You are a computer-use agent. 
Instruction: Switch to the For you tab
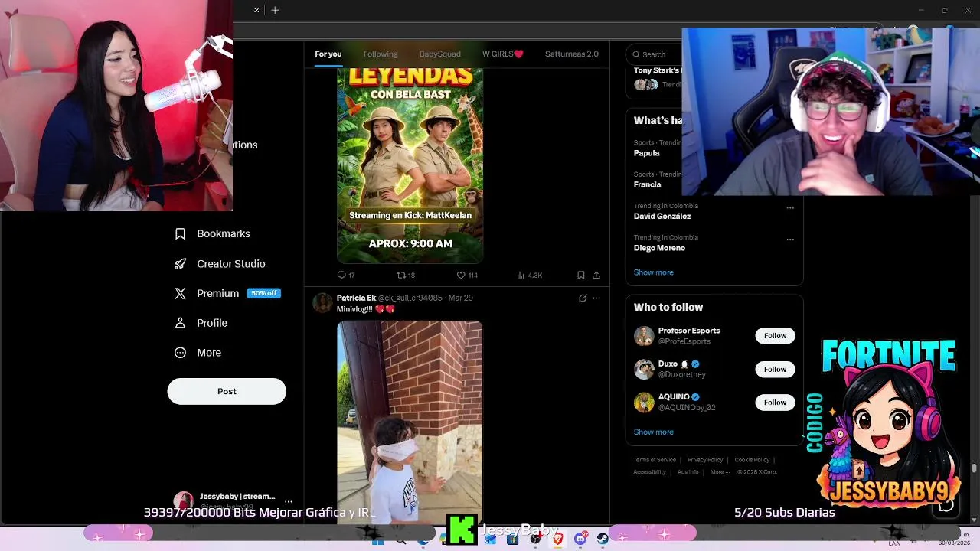click(x=328, y=54)
